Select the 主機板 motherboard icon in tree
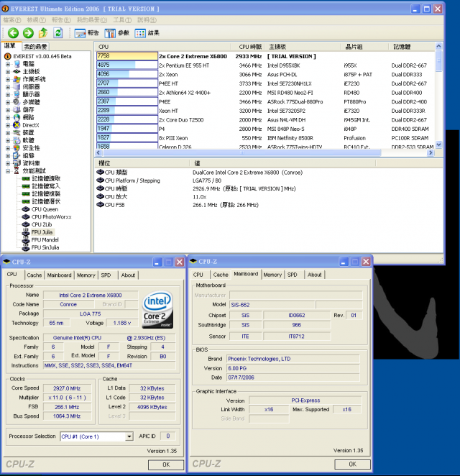This screenshot has width=460, height=476. pyautogui.click(x=17, y=72)
